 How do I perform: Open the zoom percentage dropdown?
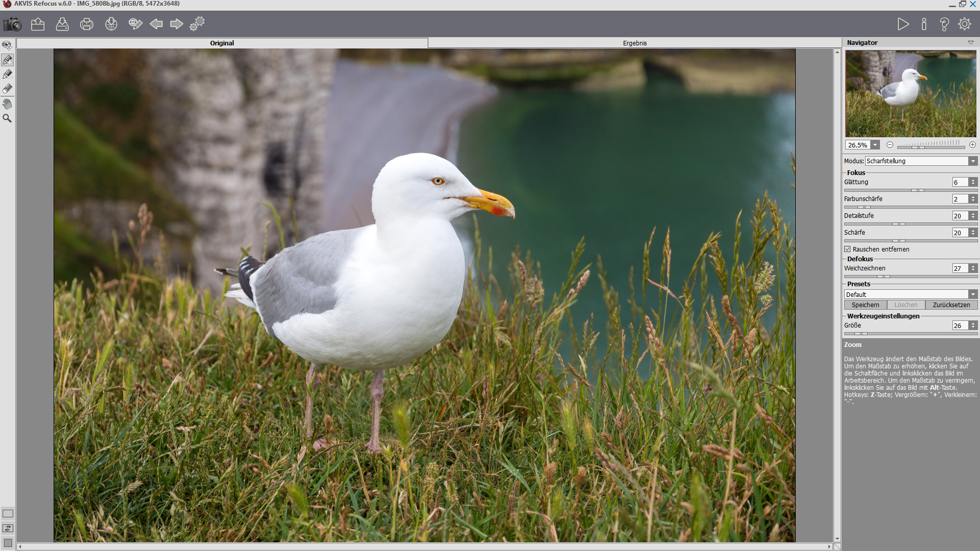tap(875, 145)
